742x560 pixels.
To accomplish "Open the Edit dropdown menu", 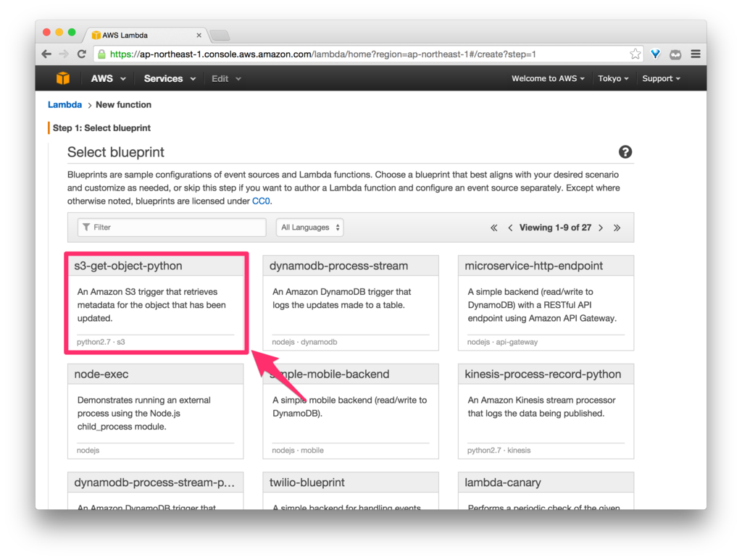I will tap(226, 78).
